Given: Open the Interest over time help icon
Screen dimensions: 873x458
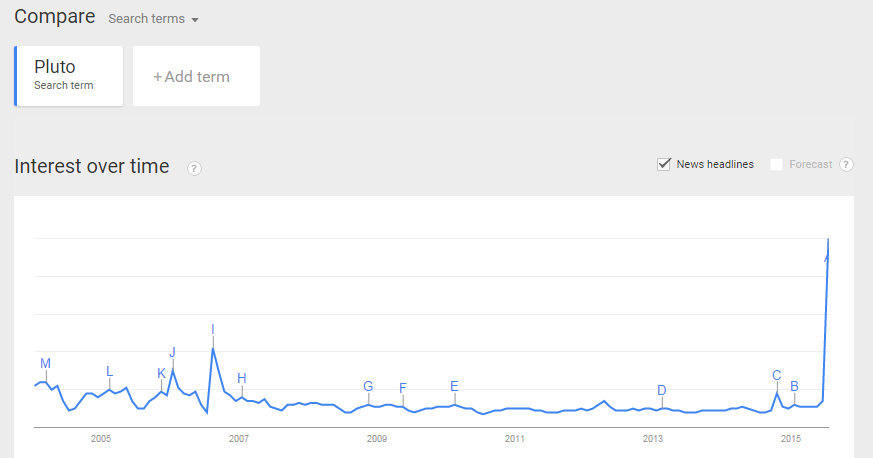Looking at the screenshot, I should tap(194, 169).
